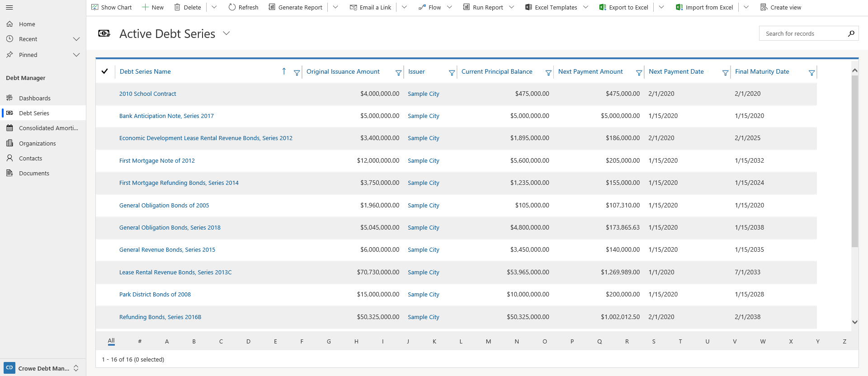Expand the Pinned section in sidebar
The width and height of the screenshot is (868, 376).
[x=76, y=55]
